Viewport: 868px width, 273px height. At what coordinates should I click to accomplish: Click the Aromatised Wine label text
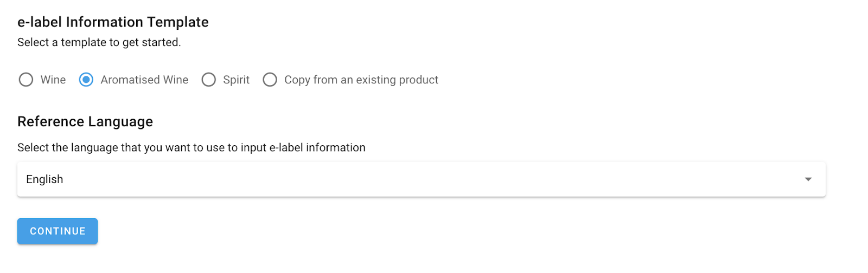[x=144, y=80]
